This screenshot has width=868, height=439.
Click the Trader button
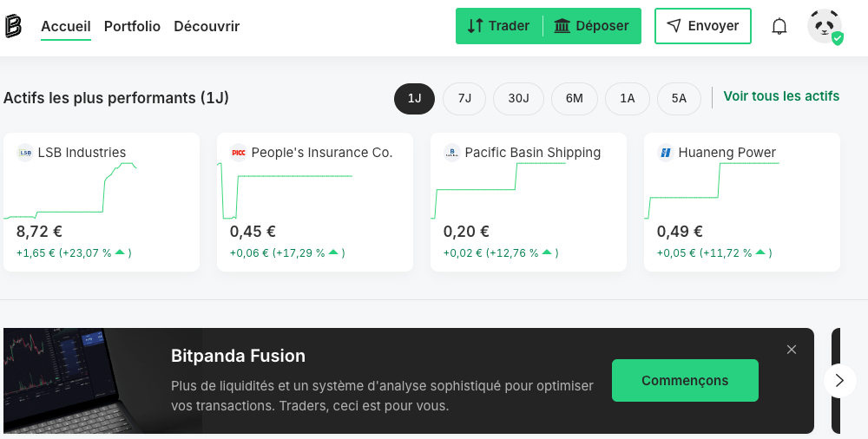(x=499, y=26)
